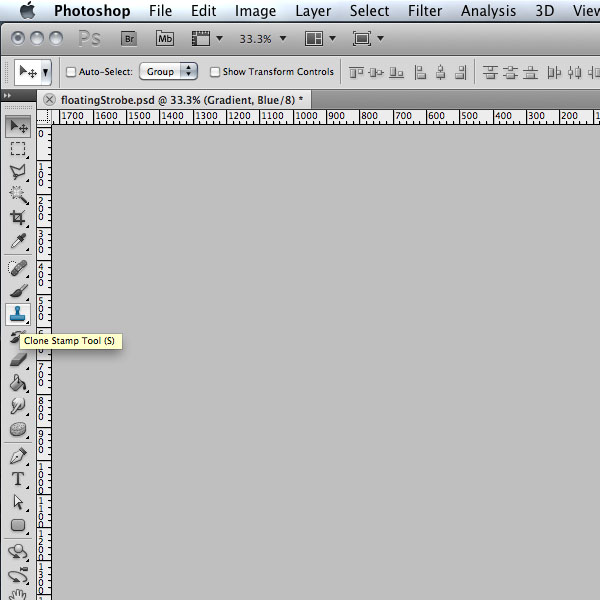Select the Paint Bucket tool
Viewport: 600px width, 600px height.
(18, 383)
